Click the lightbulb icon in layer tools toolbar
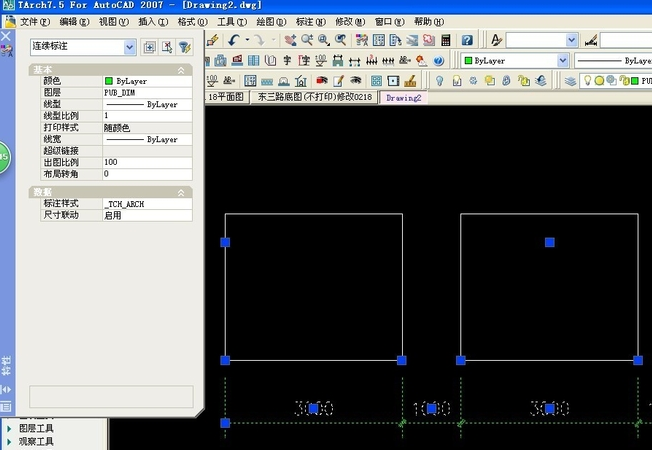Image resolution: width=652 pixels, height=450 pixels. (x=440, y=80)
